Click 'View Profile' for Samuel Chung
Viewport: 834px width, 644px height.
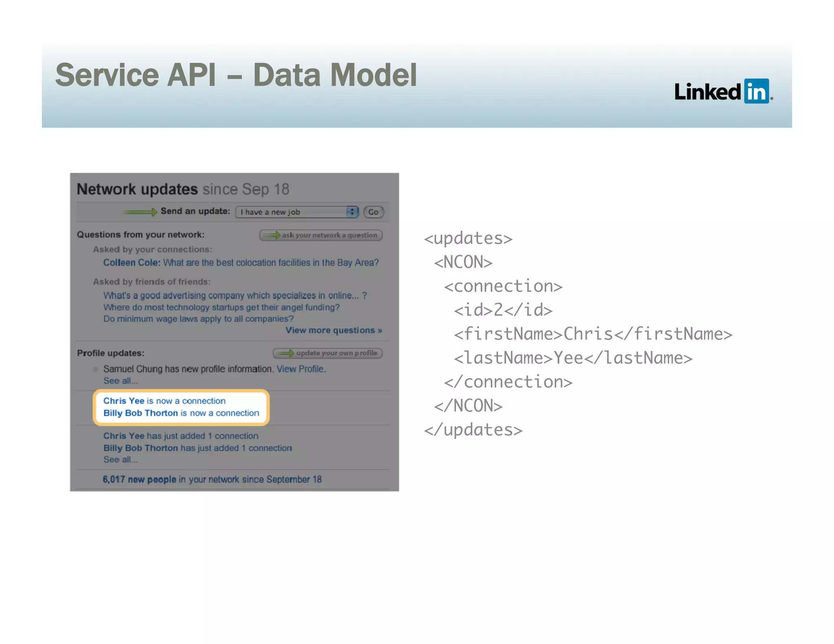[x=301, y=369]
